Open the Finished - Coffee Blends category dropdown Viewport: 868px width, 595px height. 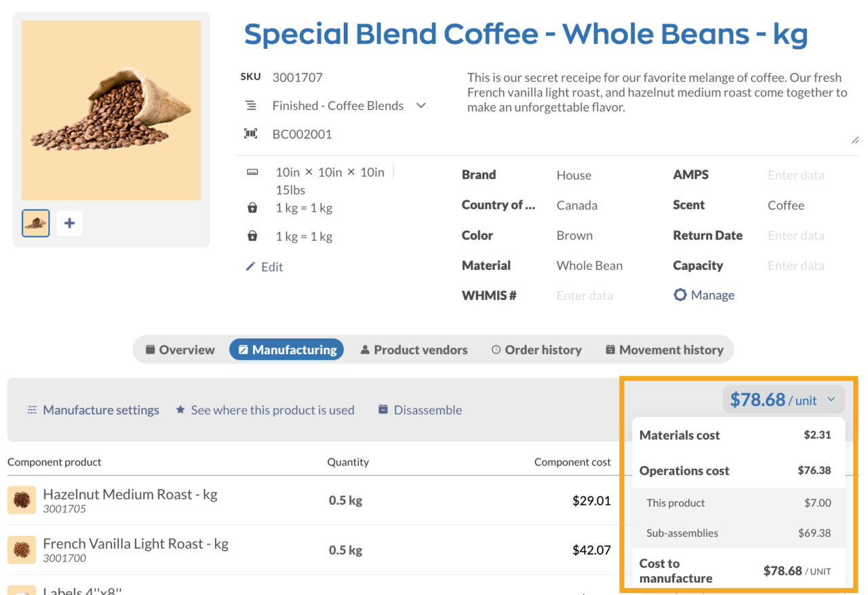[x=421, y=105]
